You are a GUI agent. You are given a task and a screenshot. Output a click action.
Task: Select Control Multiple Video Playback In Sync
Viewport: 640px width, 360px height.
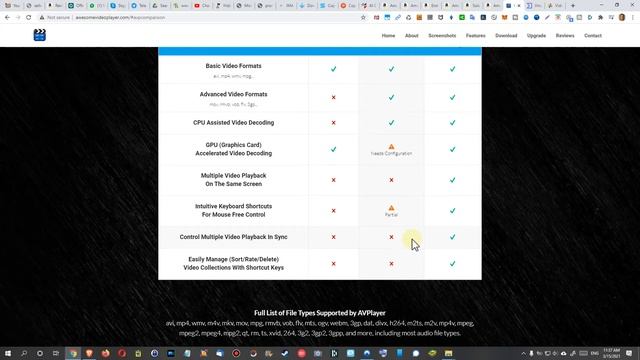click(233, 237)
